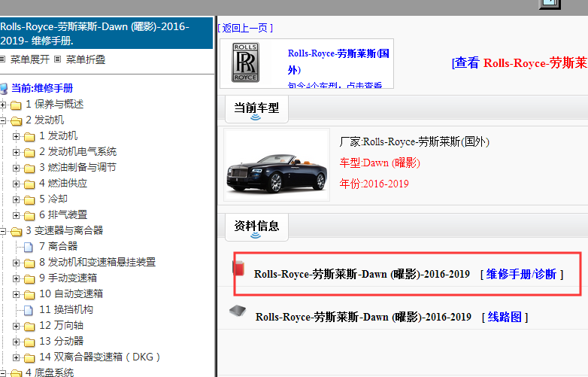Click the blue manual title header
Image resolution: width=588 pixels, height=377 pixels.
[106, 33]
